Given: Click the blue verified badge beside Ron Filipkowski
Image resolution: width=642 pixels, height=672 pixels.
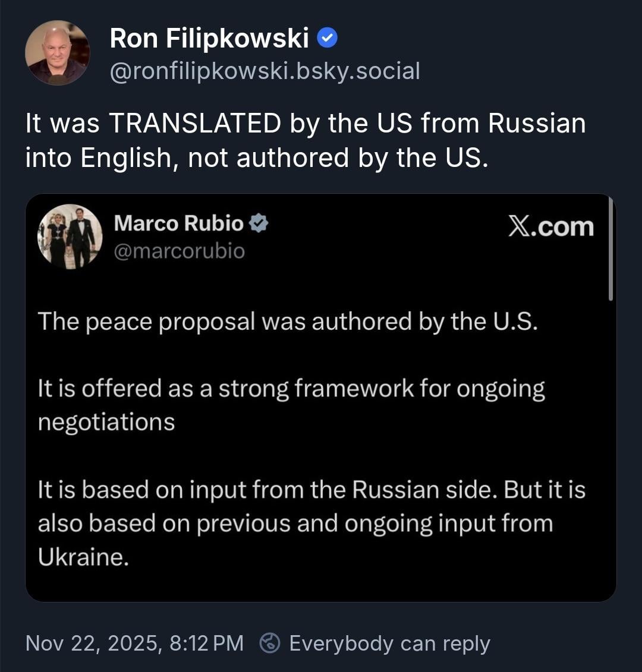Looking at the screenshot, I should click(x=328, y=39).
